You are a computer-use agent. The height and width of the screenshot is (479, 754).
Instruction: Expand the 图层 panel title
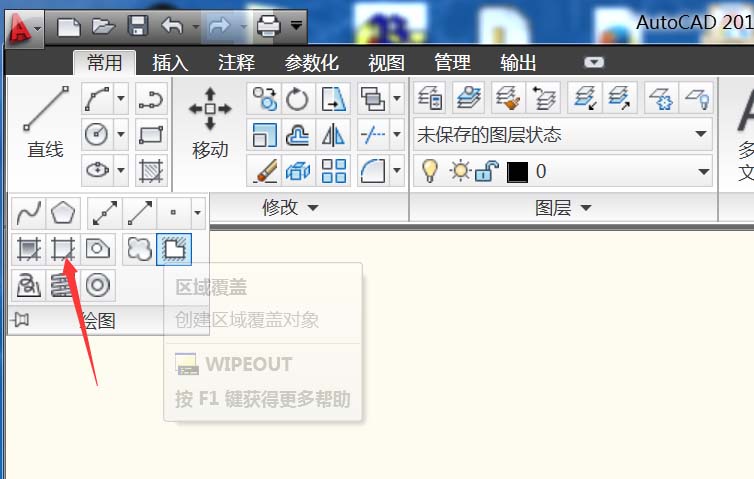coord(563,208)
